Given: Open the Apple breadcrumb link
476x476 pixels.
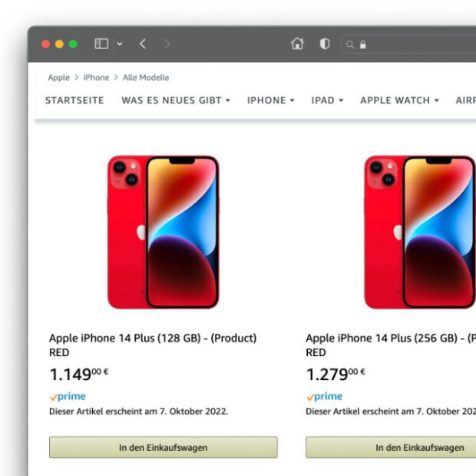Looking at the screenshot, I should point(58,78).
